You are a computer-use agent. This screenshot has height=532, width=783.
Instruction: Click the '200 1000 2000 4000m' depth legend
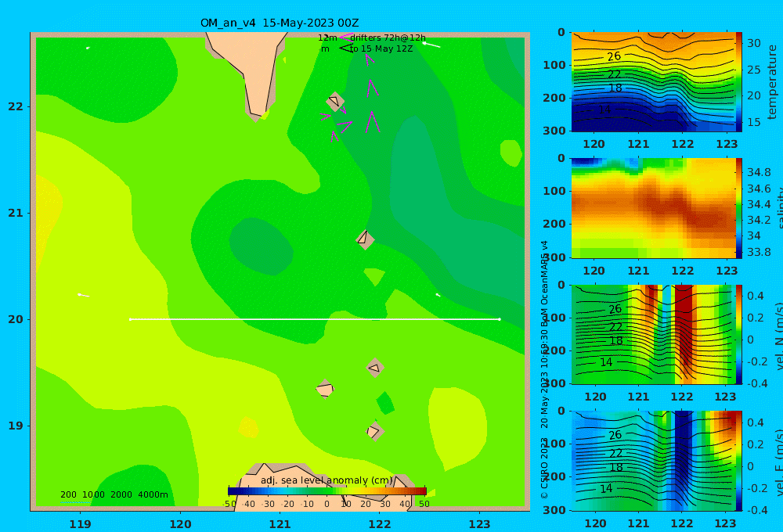[x=114, y=494]
